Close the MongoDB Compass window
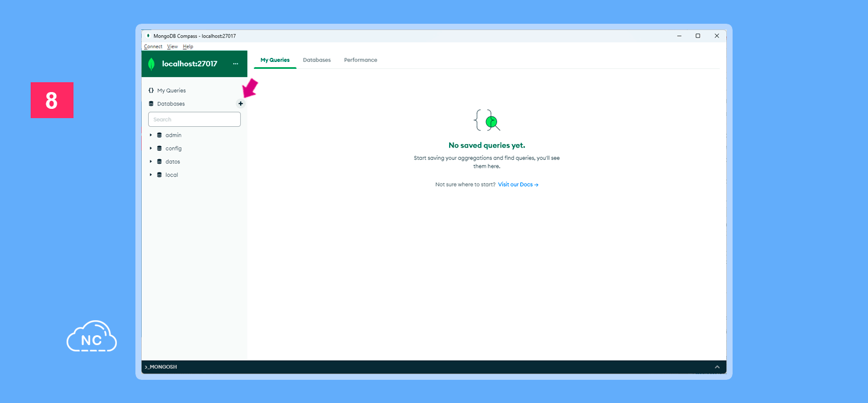Image resolution: width=868 pixels, height=403 pixels. (717, 36)
